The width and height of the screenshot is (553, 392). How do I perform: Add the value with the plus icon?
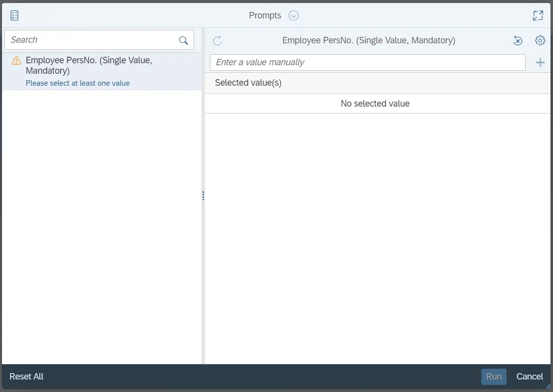coord(540,62)
